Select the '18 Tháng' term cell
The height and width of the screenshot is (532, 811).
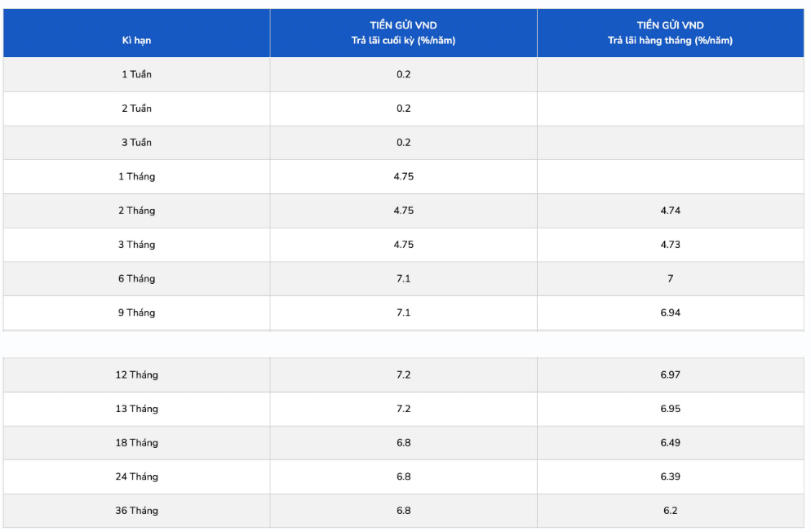coord(136,443)
